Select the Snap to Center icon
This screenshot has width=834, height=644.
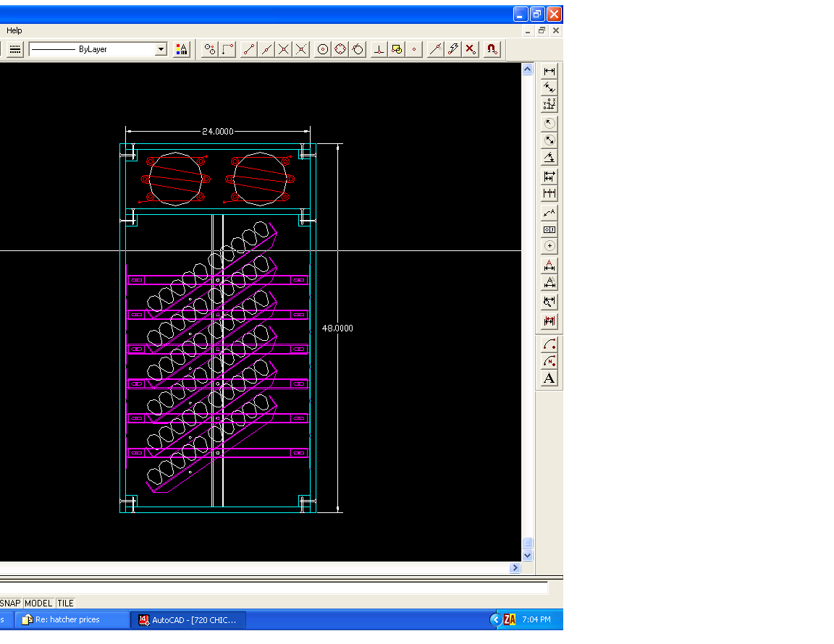(x=323, y=49)
